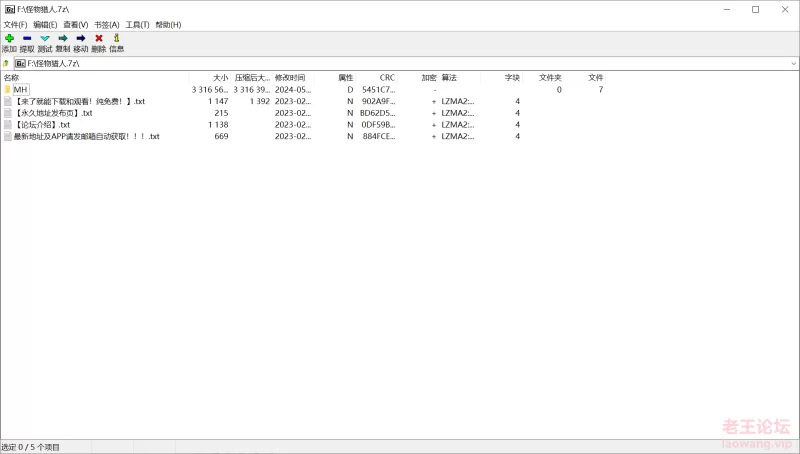Sort by the 修改时间 column header
800x454 pixels.
pyautogui.click(x=293, y=78)
